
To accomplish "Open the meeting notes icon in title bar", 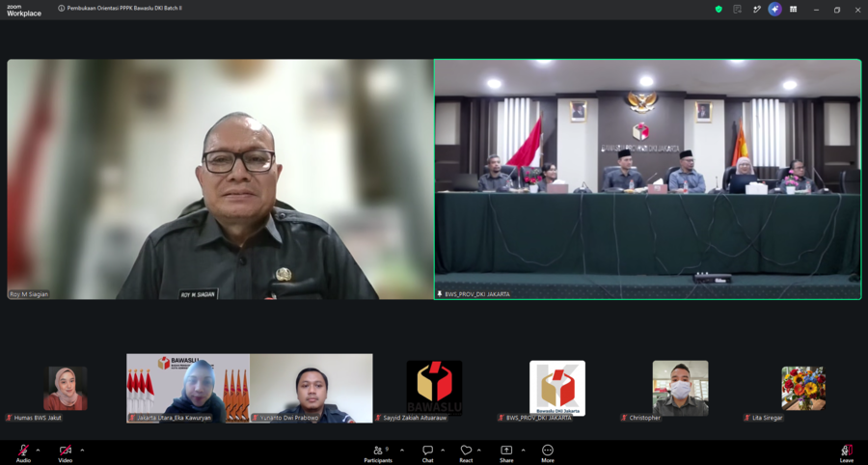I will (737, 9).
